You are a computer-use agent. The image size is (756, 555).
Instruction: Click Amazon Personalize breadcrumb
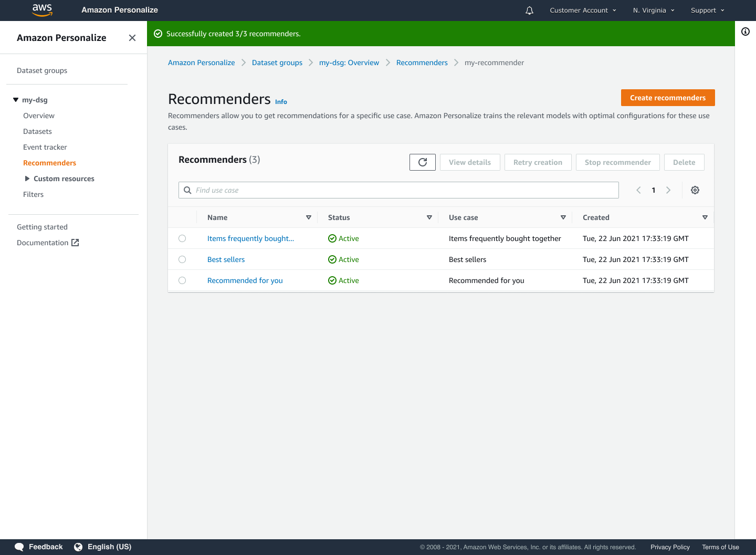tap(201, 62)
